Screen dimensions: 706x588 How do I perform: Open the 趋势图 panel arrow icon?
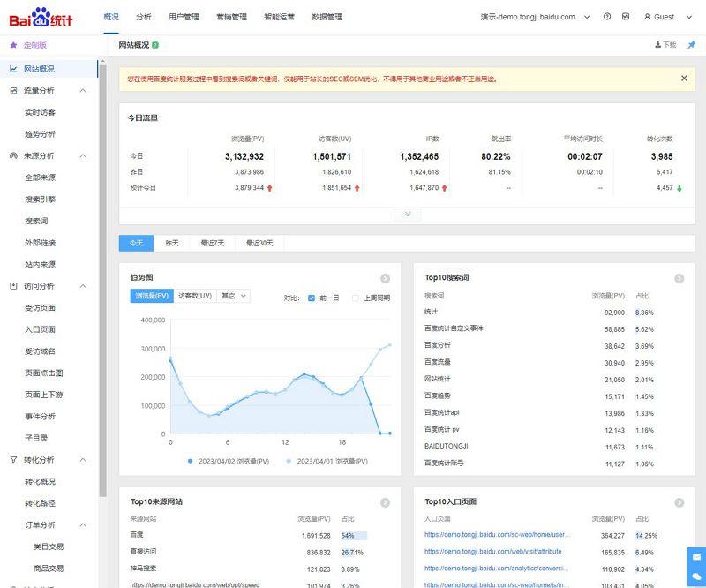385,278
